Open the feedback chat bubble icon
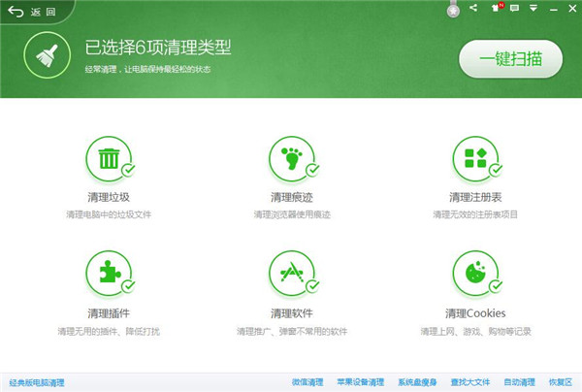 point(515,9)
